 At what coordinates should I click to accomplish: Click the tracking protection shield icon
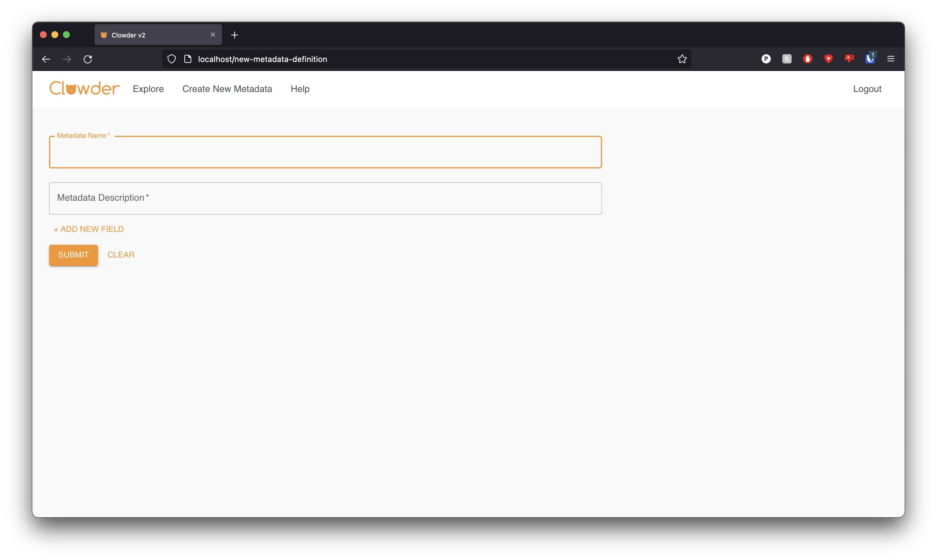[x=172, y=59]
